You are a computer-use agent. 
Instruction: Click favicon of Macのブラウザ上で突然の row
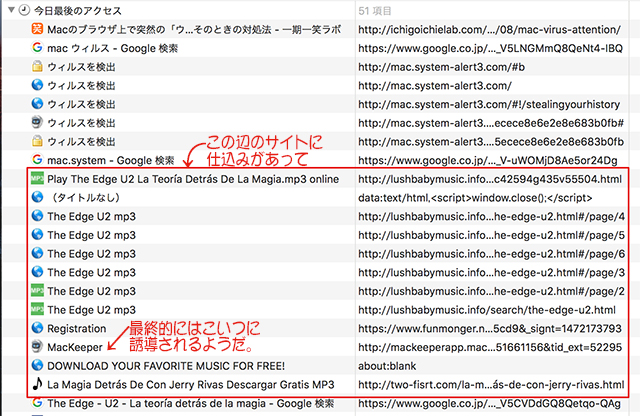(x=37, y=29)
